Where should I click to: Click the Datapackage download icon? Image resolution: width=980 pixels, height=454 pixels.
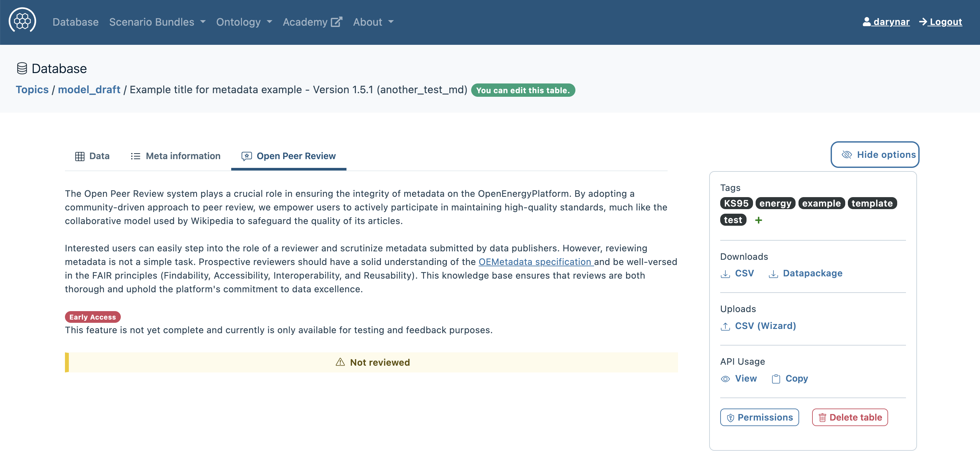tap(773, 274)
